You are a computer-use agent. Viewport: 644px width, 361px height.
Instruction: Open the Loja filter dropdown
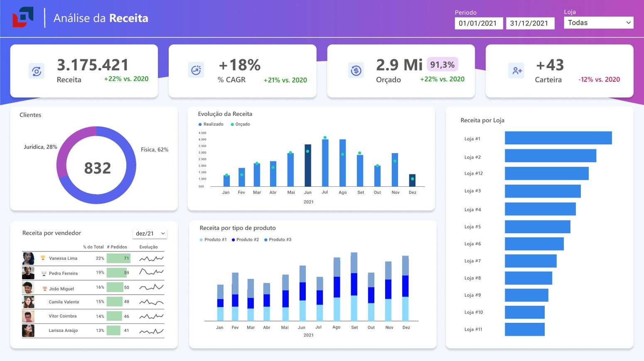[598, 22]
